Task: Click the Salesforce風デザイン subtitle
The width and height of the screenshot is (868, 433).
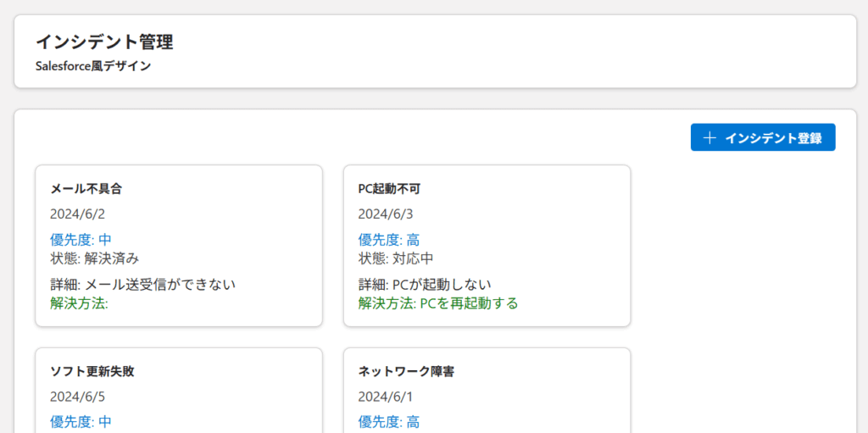Action: 93,65
